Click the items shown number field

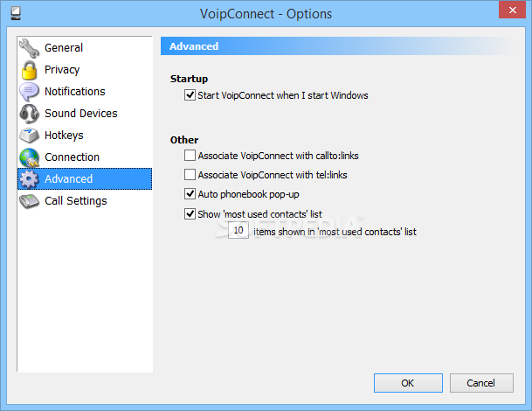click(238, 230)
